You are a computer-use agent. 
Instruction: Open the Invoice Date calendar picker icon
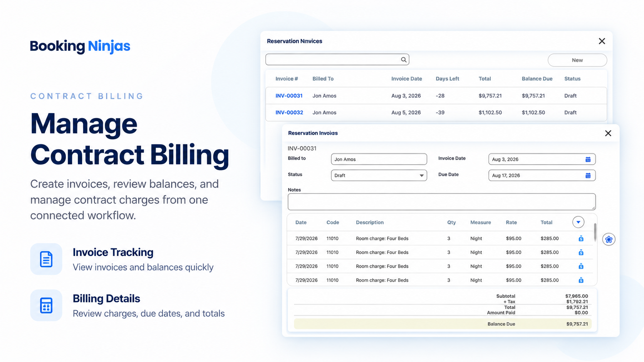point(588,159)
